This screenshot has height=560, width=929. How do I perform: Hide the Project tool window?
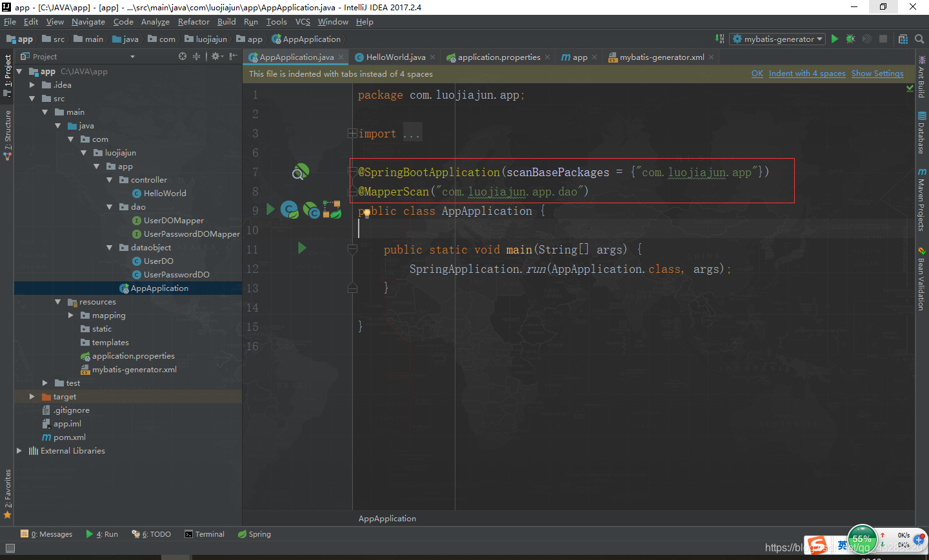(233, 56)
